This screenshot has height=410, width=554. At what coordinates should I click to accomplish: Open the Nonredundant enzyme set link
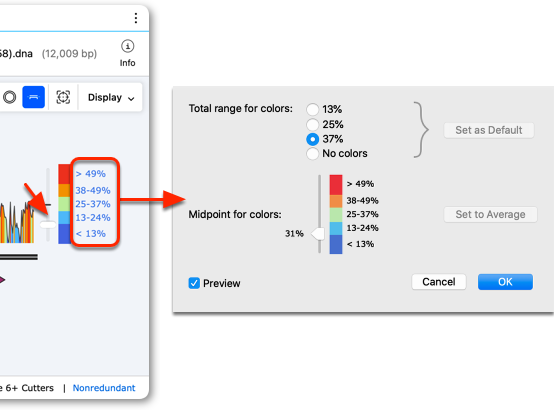[104, 388]
